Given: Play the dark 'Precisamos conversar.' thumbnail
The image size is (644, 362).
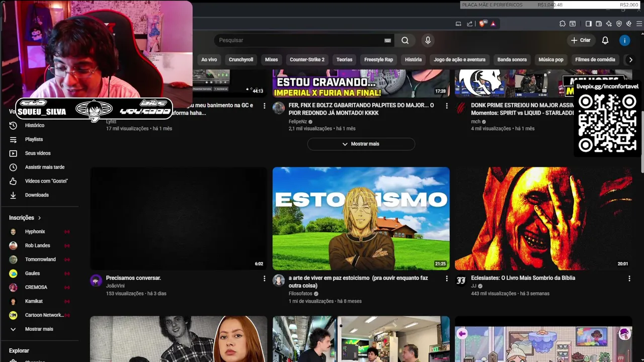Looking at the screenshot, I should (x=179, y=219).
